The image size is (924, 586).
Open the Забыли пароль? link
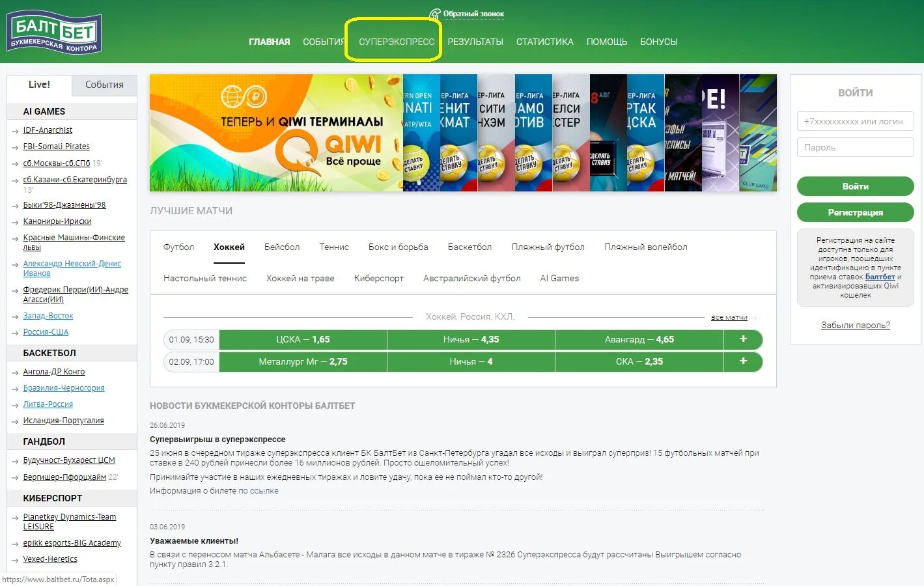click(855, 325)
